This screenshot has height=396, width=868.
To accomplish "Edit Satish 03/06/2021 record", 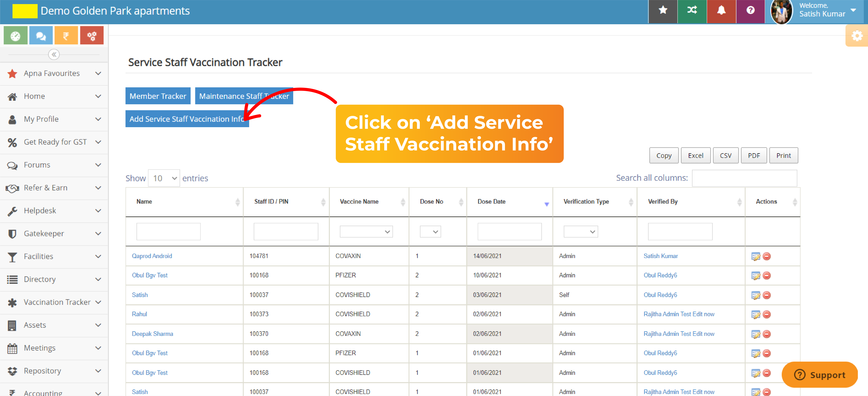I will (x=756, y=295).
